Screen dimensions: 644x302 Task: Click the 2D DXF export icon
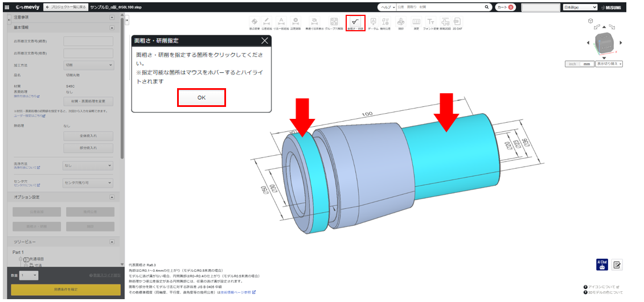[457, 23]
